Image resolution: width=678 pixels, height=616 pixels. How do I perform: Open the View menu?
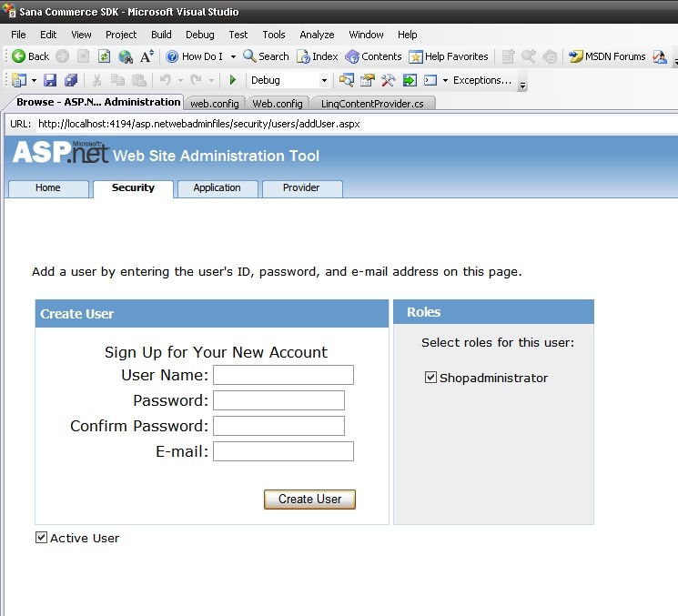click(81, 35)
